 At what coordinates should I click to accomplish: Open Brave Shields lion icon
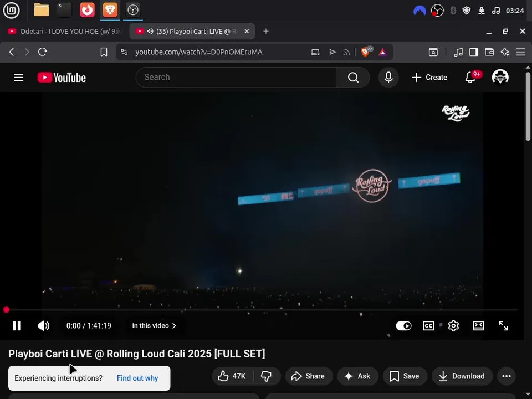tap(366, 52)
